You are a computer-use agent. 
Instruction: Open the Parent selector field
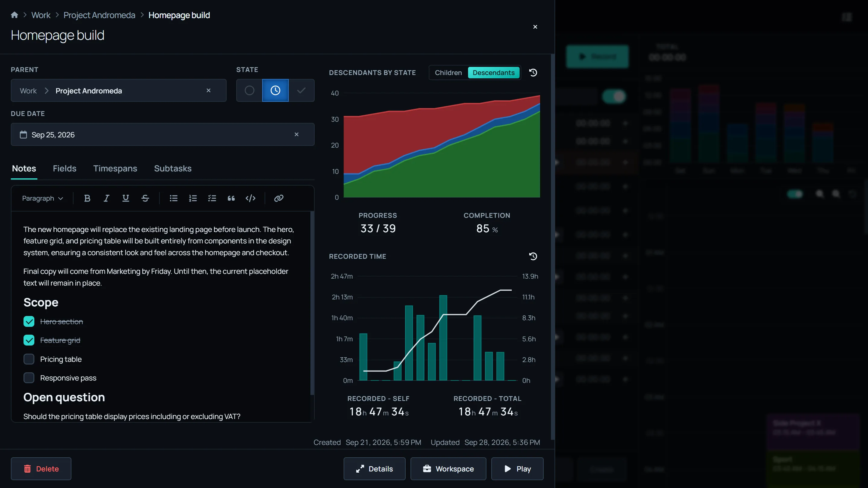119,90
